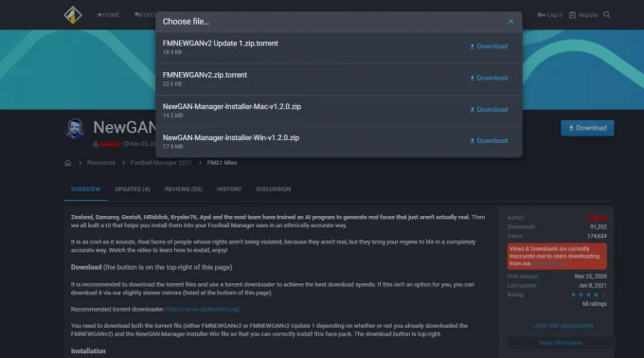Image resolution: width=644 pixels, height=358 pixels.
Task: Go to home breadcrumb icon
Action: 68,163
